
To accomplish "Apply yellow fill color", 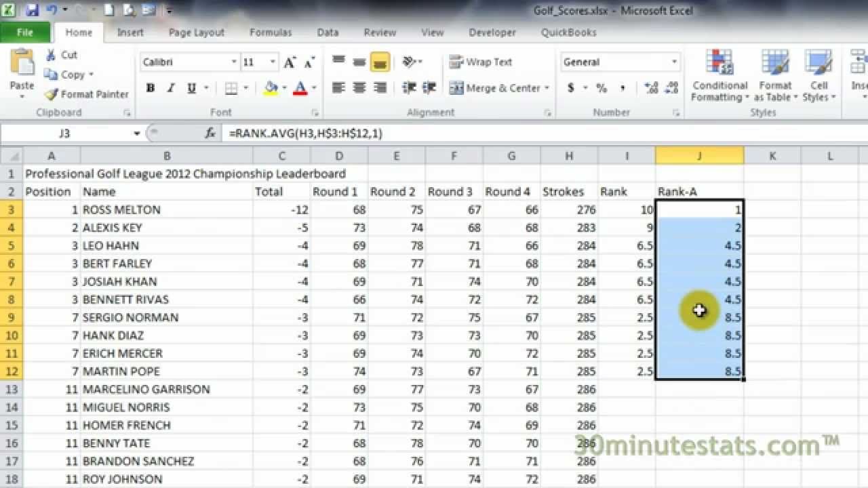I will pos(271,88).
